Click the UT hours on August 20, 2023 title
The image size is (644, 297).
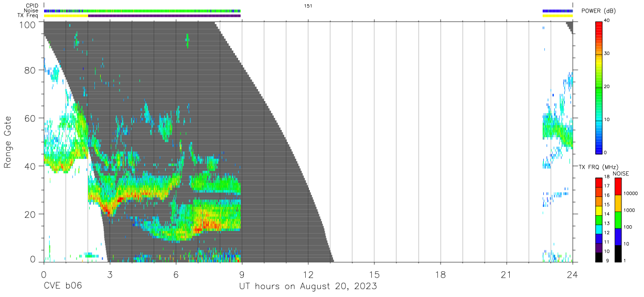(x=308, y=287)
